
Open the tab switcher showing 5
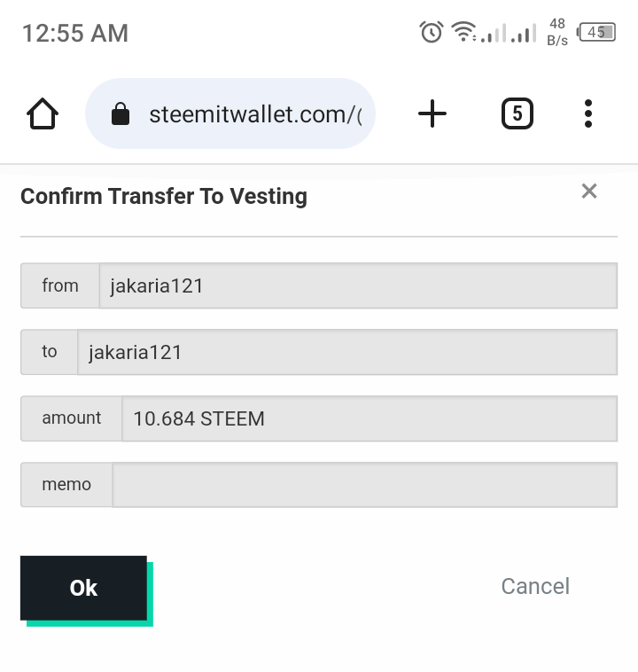517,113
